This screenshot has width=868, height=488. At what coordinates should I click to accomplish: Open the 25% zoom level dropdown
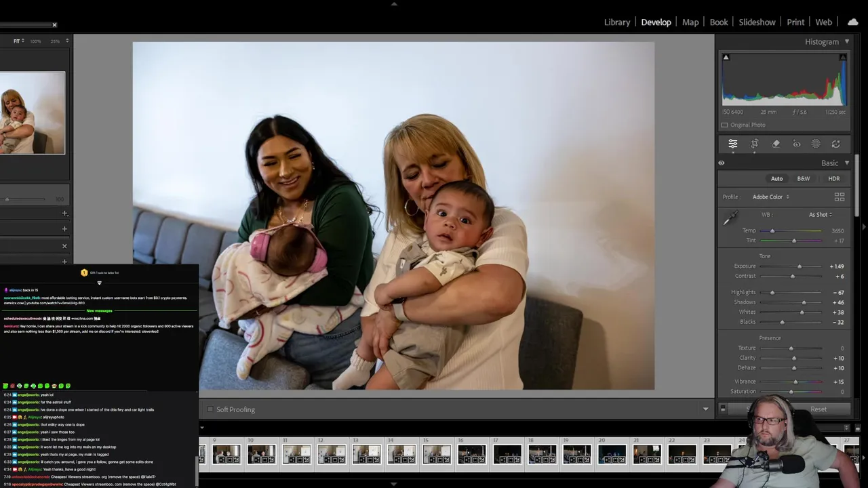point(58,41)
